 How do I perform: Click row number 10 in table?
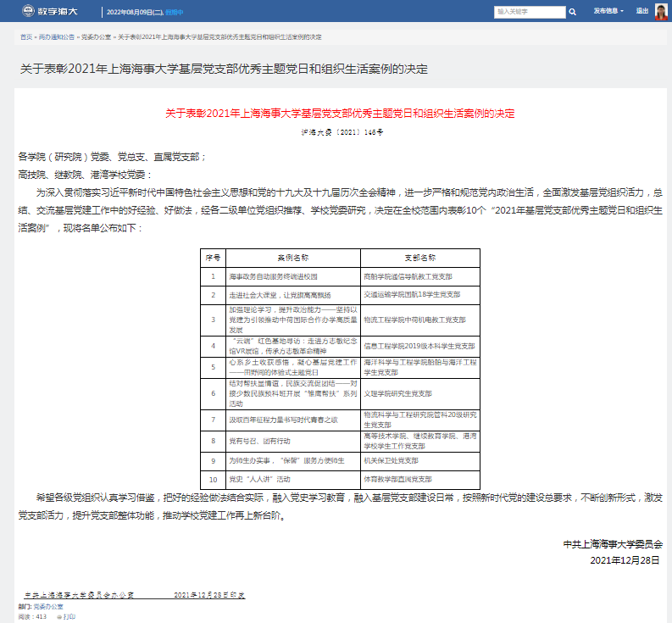tap(213, 481)
